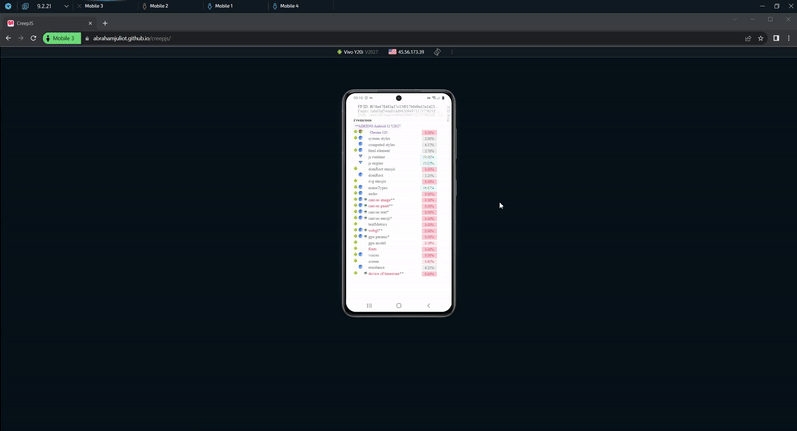Close the CreepJS browser tab
797x431 pixels.
90,23
